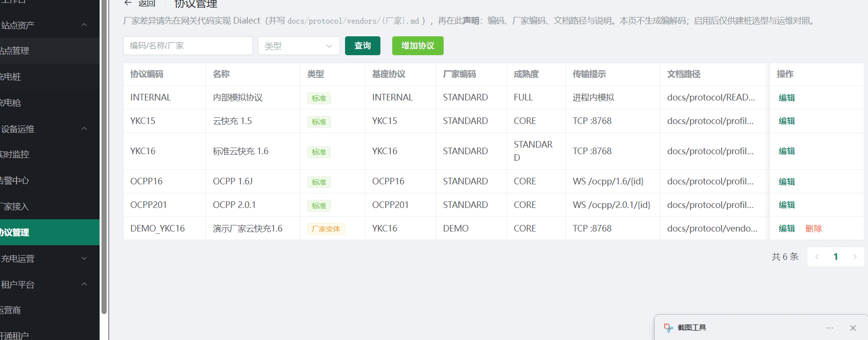This screenshot has height=340, width=868.
Task: Collapse the 设备运维 sidebar group
Action: [50, 129]
